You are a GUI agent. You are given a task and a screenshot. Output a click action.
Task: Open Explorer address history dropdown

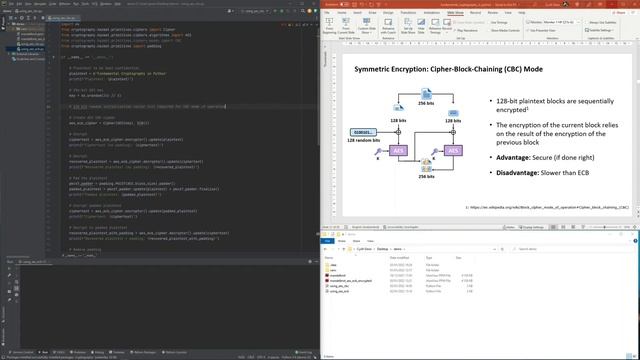(494, 249)
